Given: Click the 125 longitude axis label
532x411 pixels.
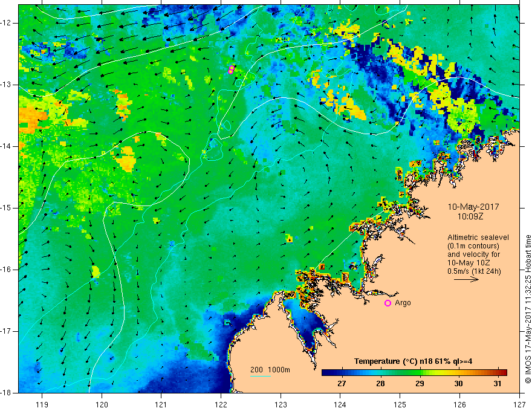Looking at the screenshot, I should coord(400,404).
